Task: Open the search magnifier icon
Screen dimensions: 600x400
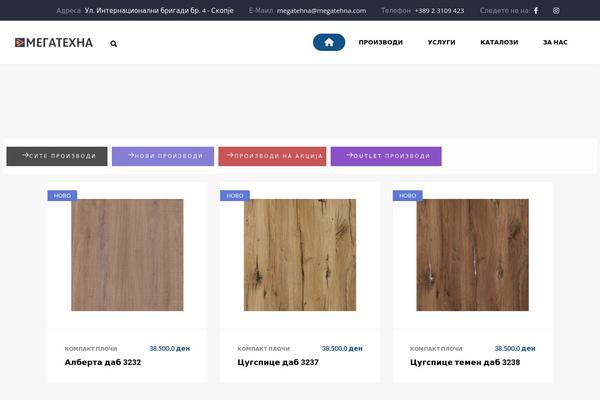Action: [114, 44]
